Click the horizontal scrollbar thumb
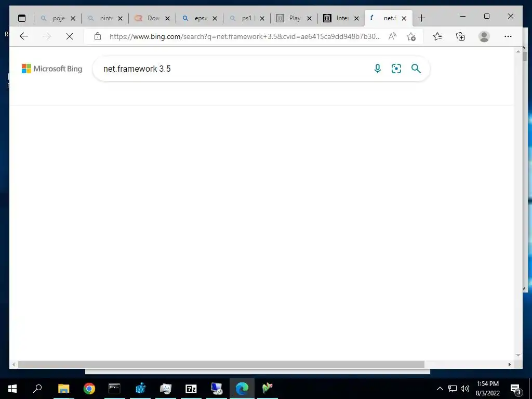This screenshot has height=399, width=532. [x=221, y=364]
